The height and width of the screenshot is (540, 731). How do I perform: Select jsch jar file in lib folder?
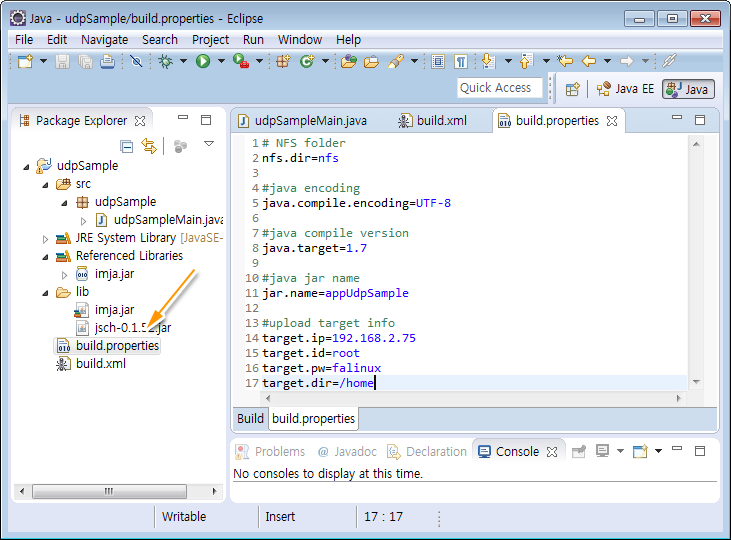(124, 328)
